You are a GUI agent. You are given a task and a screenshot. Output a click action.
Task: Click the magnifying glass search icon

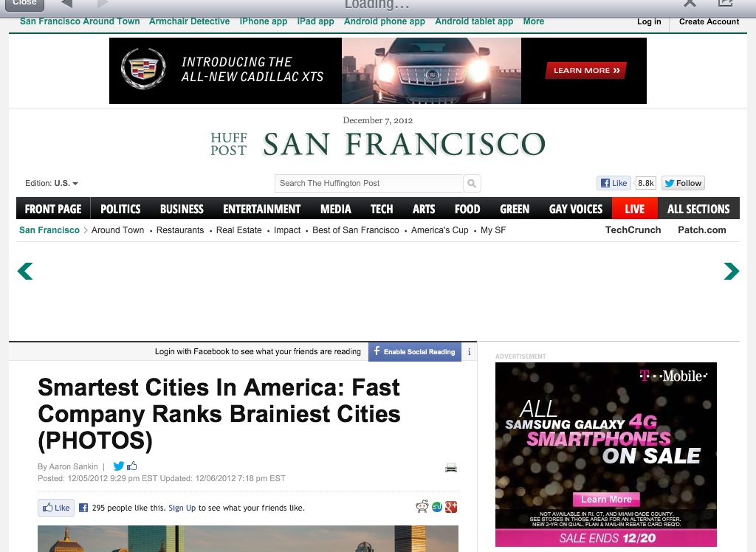[472, 183]
